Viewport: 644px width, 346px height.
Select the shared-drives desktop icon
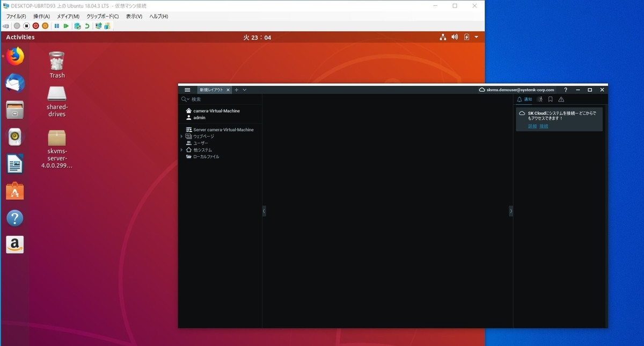point(57,102)
